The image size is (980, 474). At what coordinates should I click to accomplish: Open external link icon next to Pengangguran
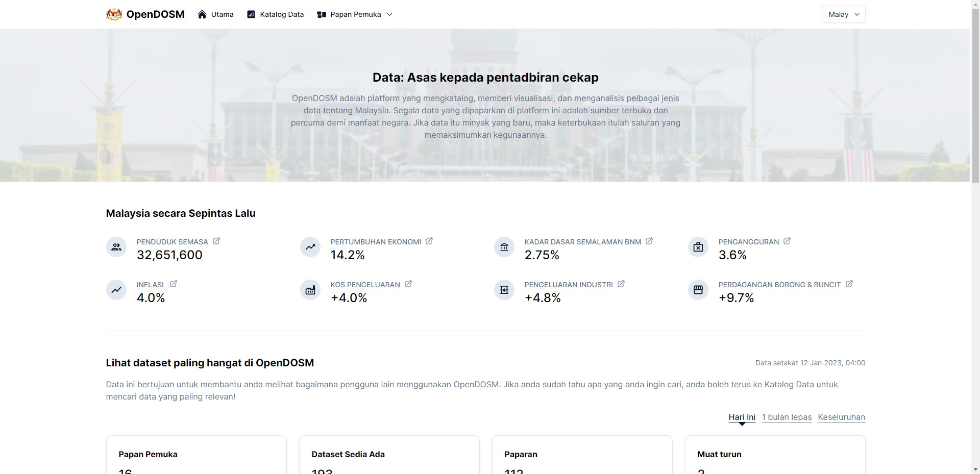pos(787,241)
